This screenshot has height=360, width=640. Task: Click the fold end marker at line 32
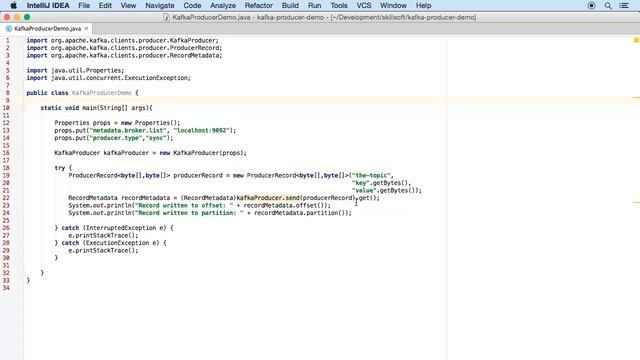[23, 273]
